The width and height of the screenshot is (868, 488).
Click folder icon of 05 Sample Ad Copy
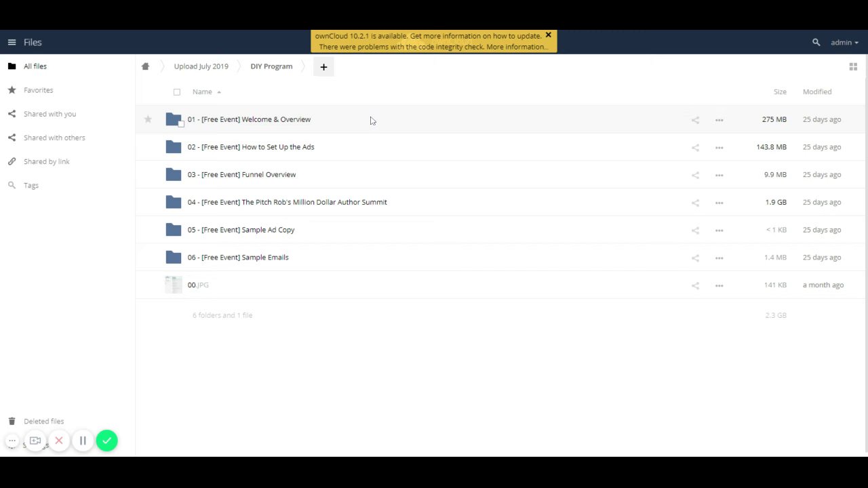click(x=174, y=230)
